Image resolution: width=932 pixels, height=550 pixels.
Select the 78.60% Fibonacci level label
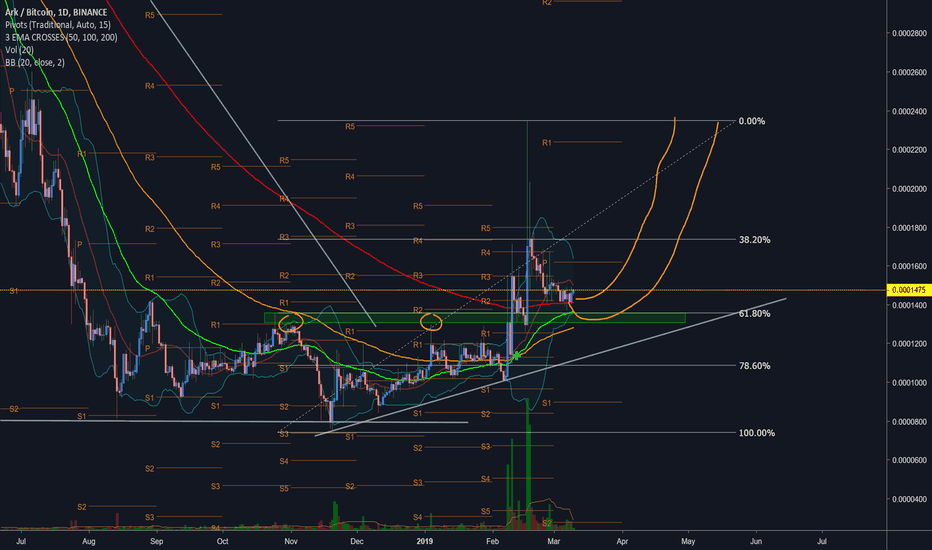(x=754, y=366)
